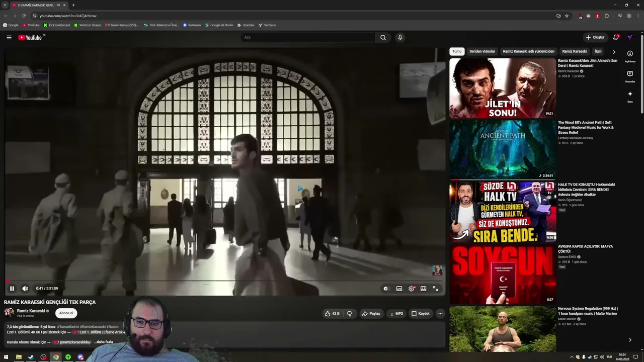Screen dimensions: 644x362
Task: Open File Explorer from the taskbar
Action: click(19, 357)
